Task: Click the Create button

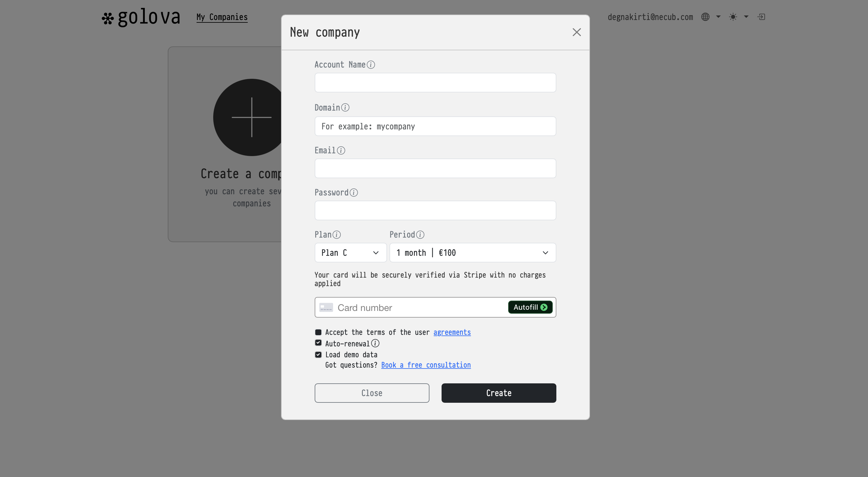Action: [499, 393]
